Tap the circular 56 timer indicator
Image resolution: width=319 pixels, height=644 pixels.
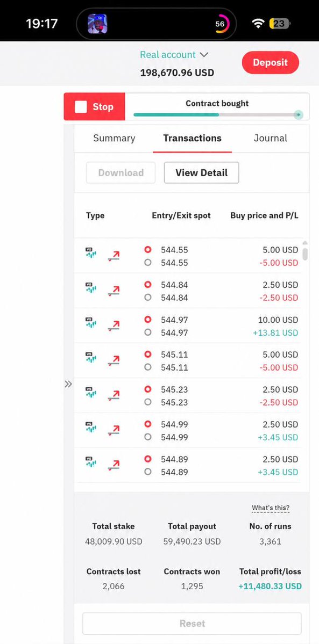point(221,24)
